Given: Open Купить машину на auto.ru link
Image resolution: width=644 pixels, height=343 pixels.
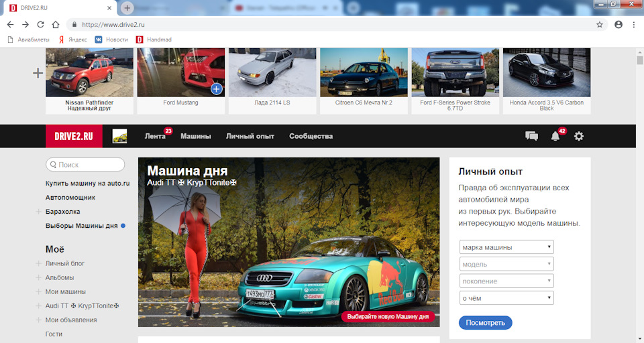Looking at the screenshot, I should (87, 184).
